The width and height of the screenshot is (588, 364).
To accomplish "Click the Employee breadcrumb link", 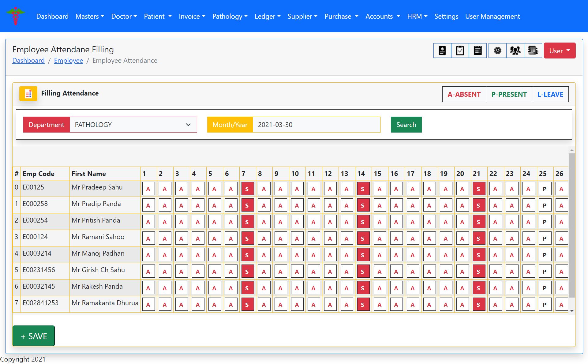I will [x=68, y=61].
